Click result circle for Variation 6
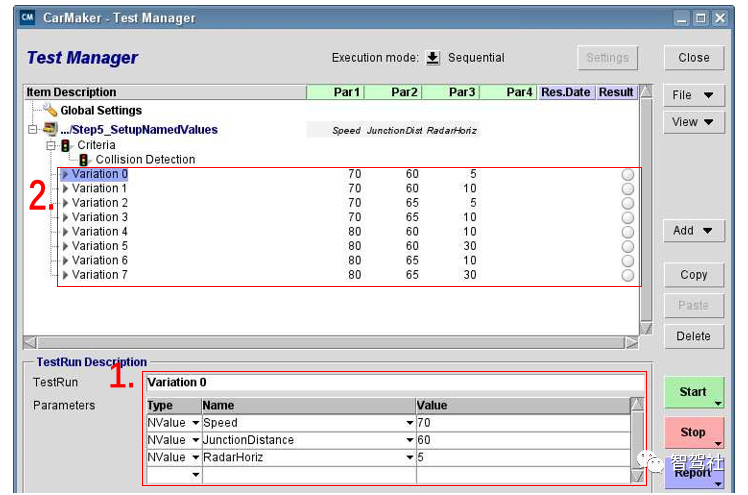748x495 pixels. point(628,261)
